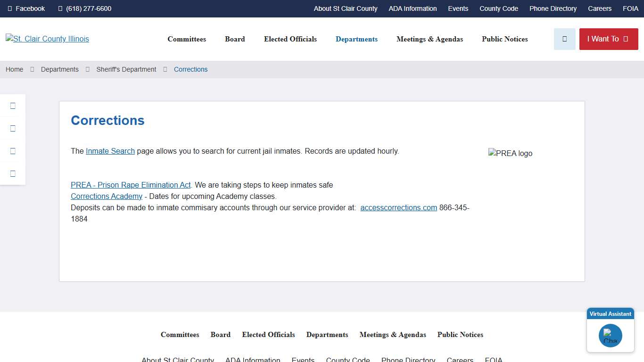Open Phone Directory in top utility bar
The height and width of the screenshot is (362, 644).
(553, 8)
